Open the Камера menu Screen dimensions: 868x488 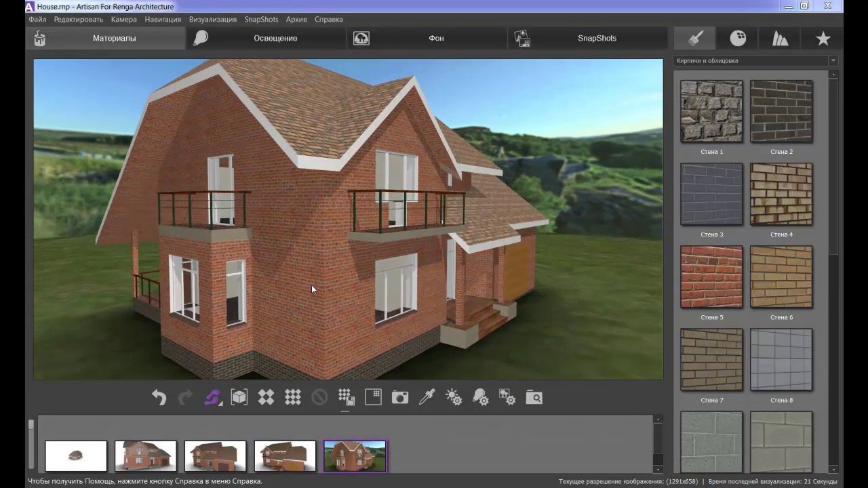point(124,20)
